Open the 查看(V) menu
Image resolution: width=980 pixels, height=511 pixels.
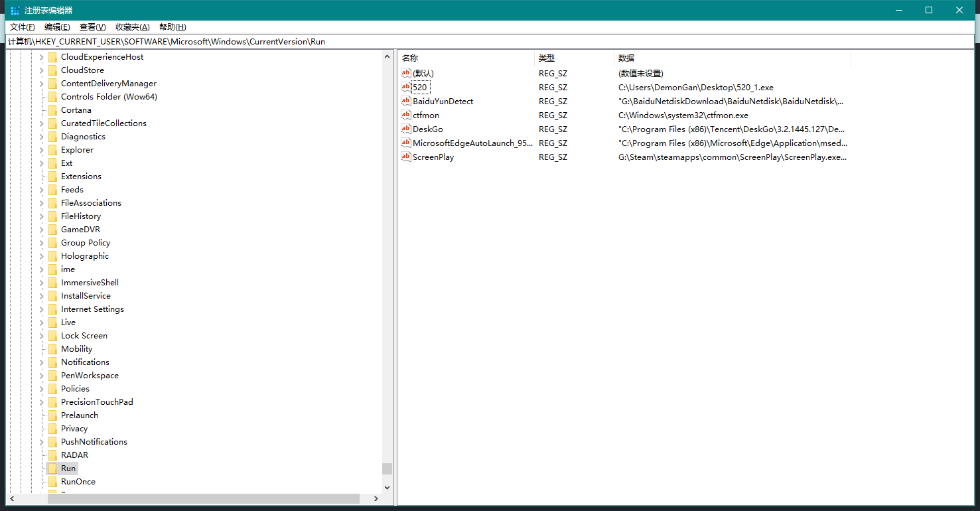click(92, 27)
